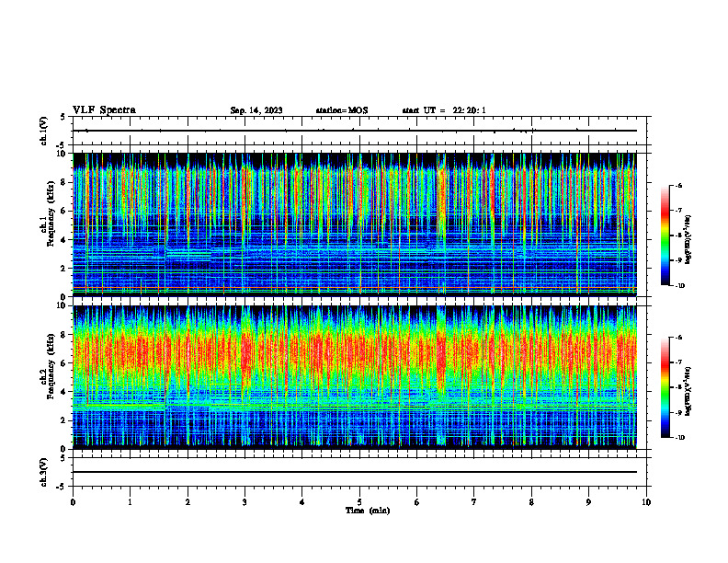
Task: Click the time axis tick label "3"
Action: click(245, 502)
